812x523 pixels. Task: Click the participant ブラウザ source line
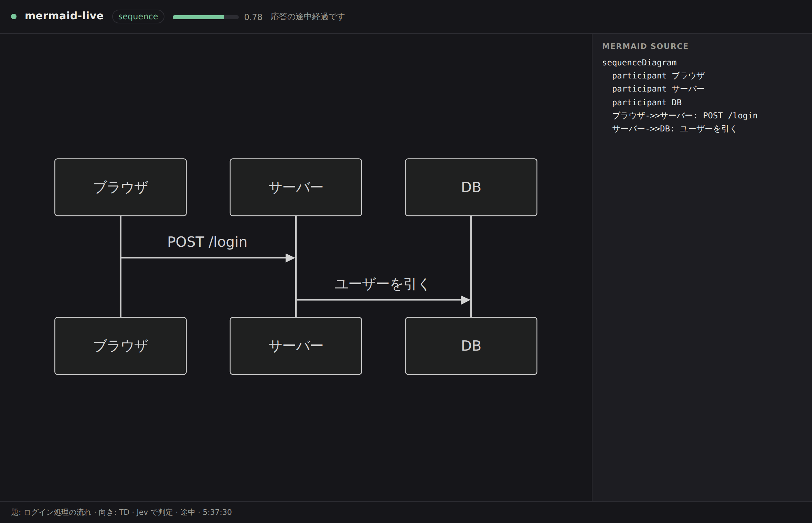point(658,76)
